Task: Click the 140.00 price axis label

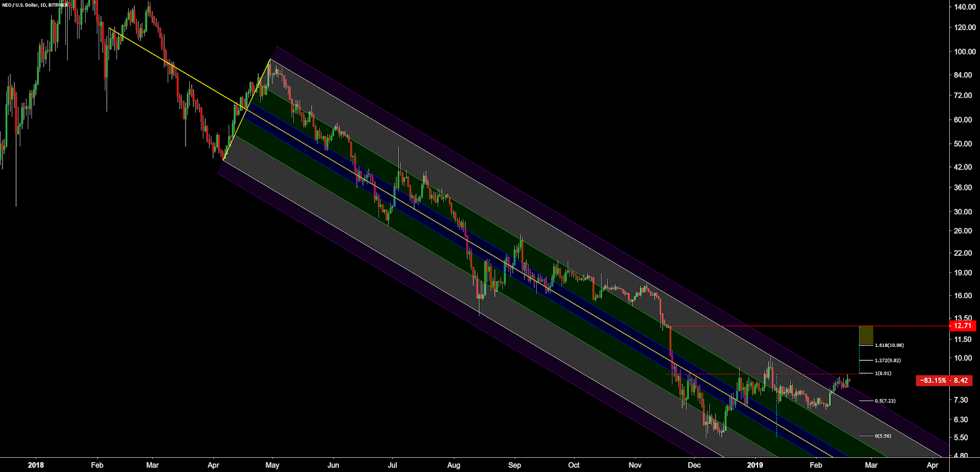Action: [x=964, y=7]
